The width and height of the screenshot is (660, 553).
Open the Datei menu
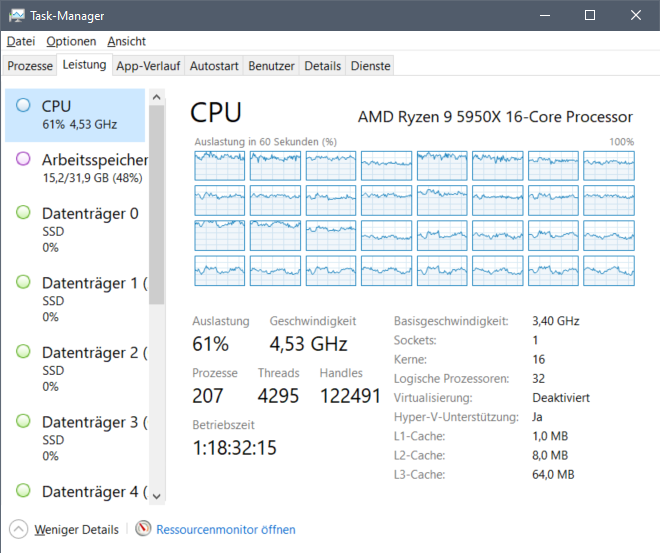click(21, 41)
